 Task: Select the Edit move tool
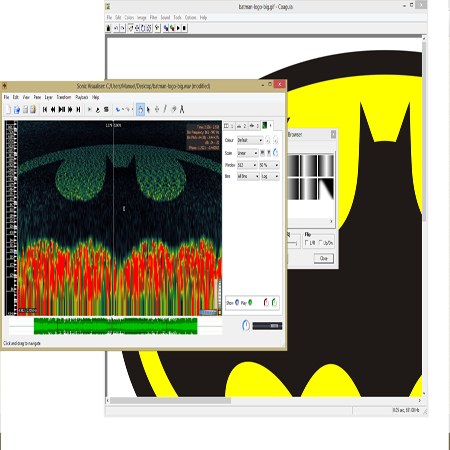click(157, 109)
